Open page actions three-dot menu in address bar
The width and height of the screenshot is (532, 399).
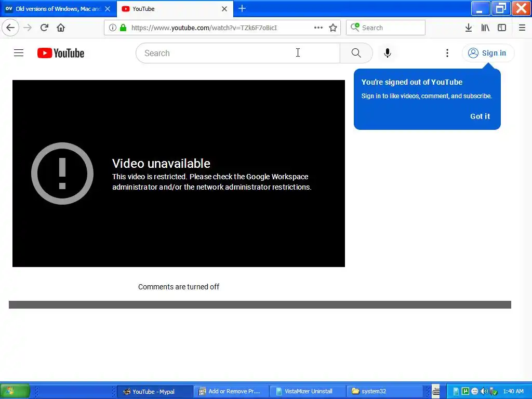[x=318, y=28]
